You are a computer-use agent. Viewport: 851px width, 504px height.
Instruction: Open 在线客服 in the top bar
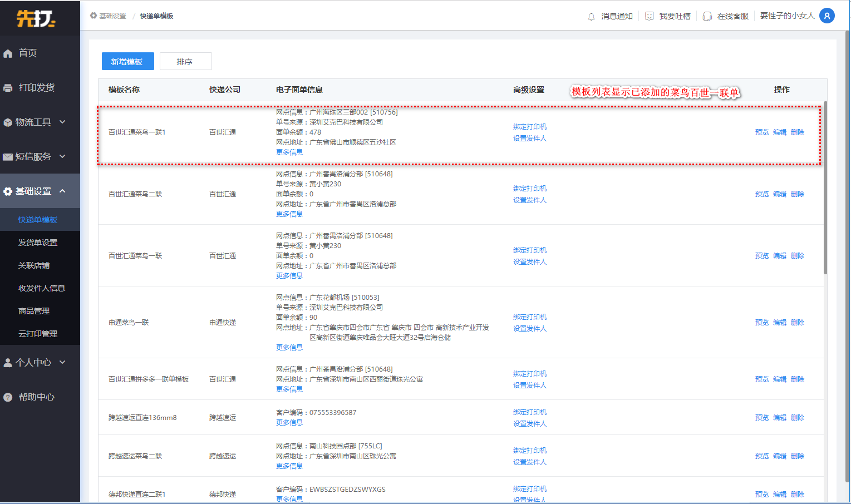tap(733, 16)
